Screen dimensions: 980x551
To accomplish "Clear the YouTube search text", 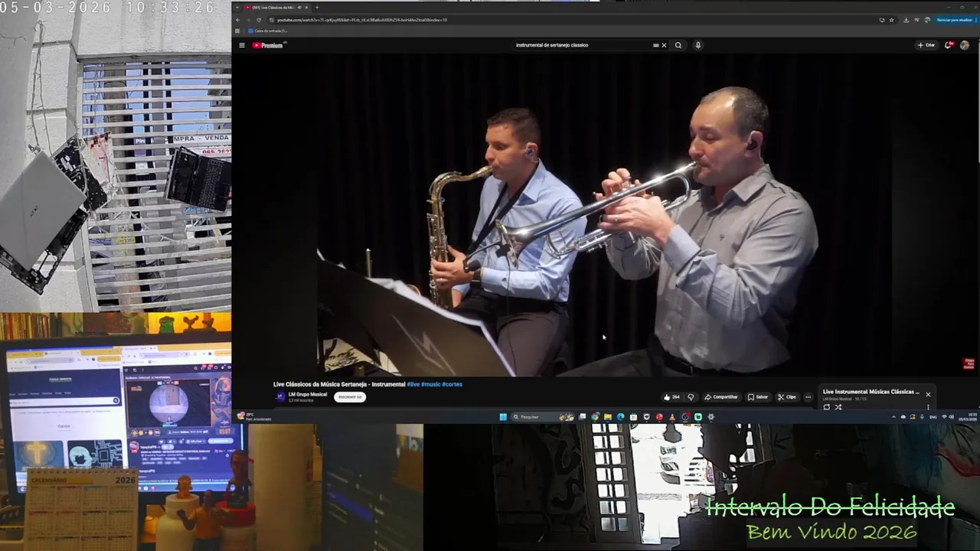I will (x=664, y=45).
